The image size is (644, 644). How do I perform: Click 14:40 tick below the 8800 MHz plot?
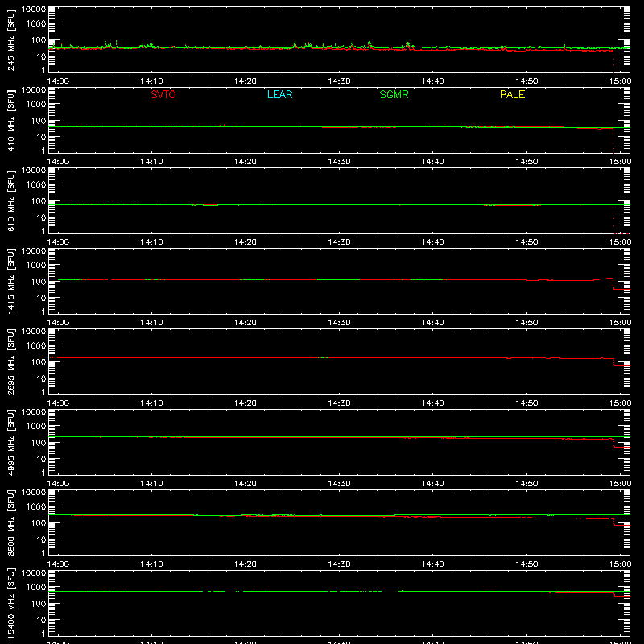coord(433,564)
